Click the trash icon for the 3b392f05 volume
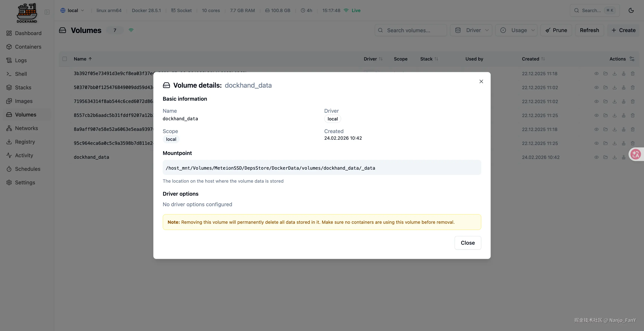This screenshot has height=331, width=644. [x=633, y=74]
